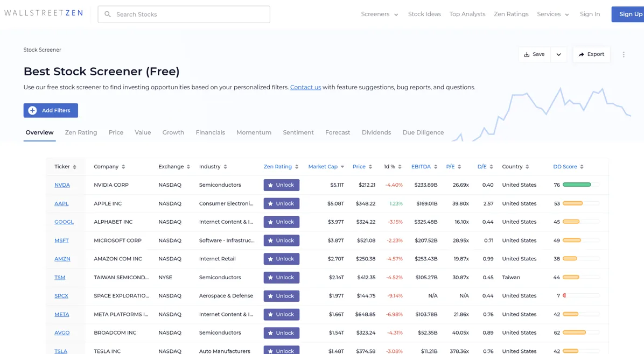Open Save options chevron dropdown

(x=558, y=54)
